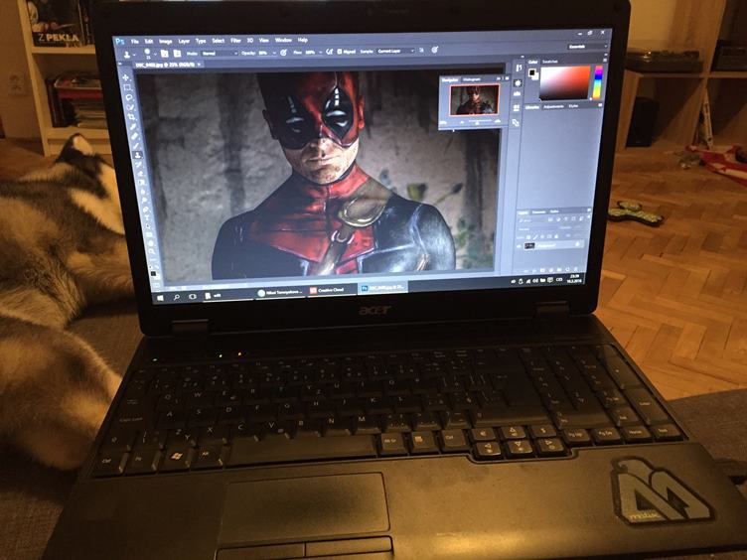Open the Filter menu

[235, 41]
